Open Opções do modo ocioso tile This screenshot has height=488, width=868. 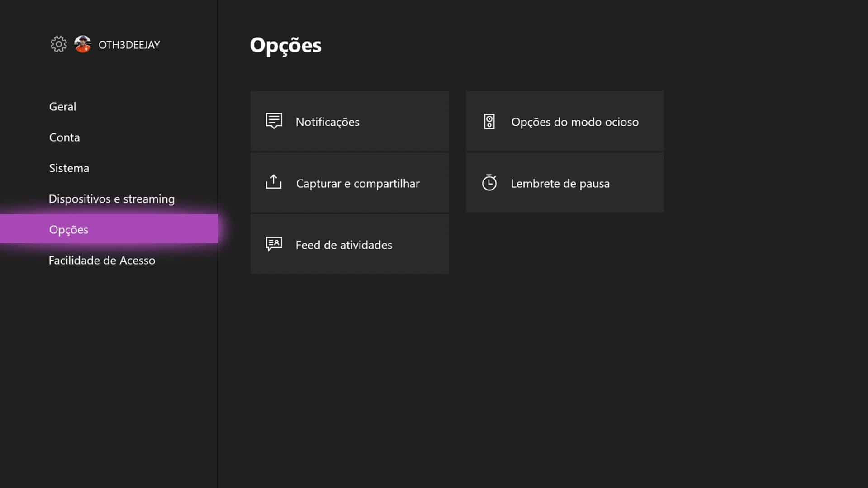pos(564,121)
